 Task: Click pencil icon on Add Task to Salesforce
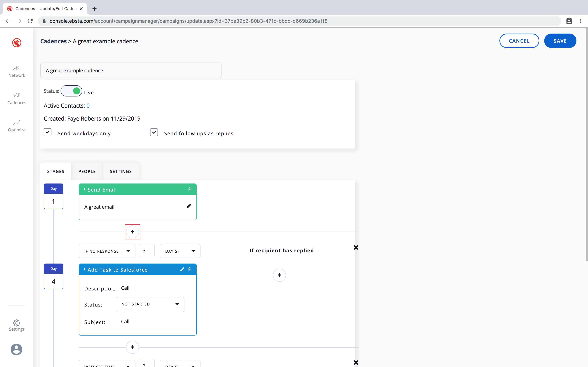(182, 269)
